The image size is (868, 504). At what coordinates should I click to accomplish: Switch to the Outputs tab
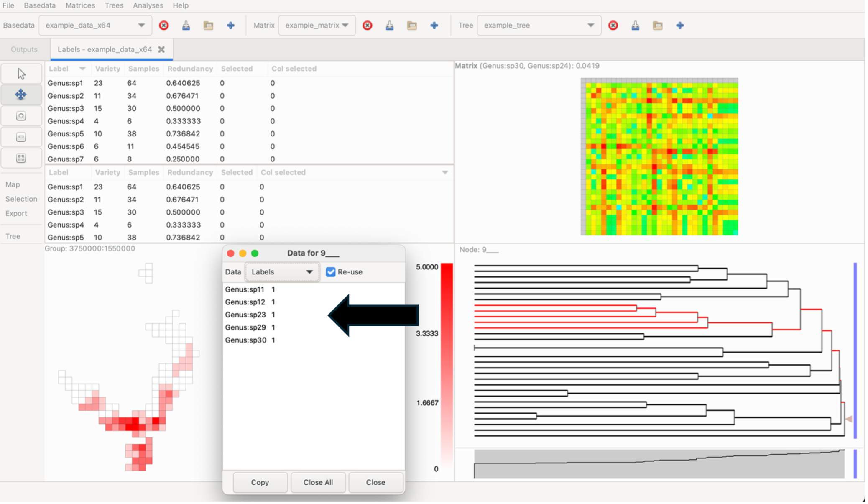click(24, 49)
